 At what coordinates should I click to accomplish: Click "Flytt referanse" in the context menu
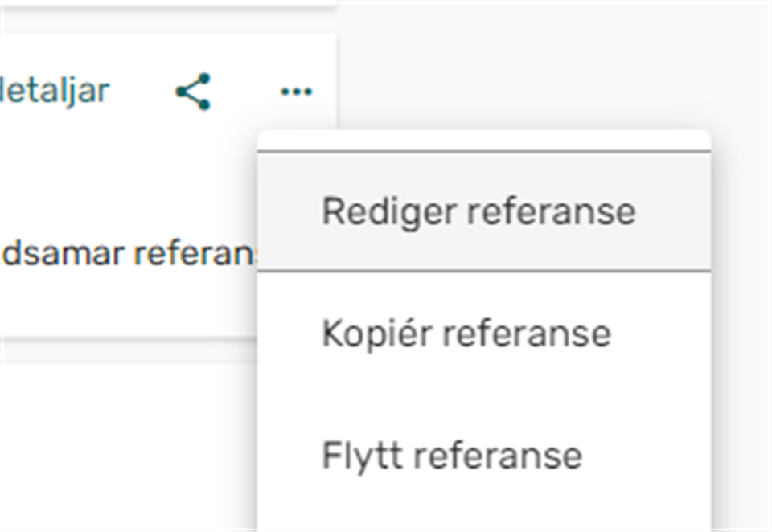click(x=452, y=455)
